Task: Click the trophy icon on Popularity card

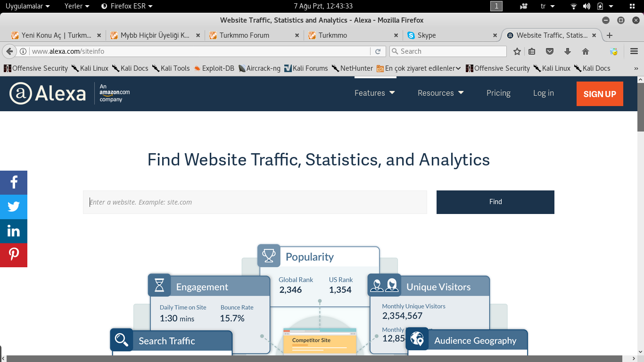Action: point(269,256)
